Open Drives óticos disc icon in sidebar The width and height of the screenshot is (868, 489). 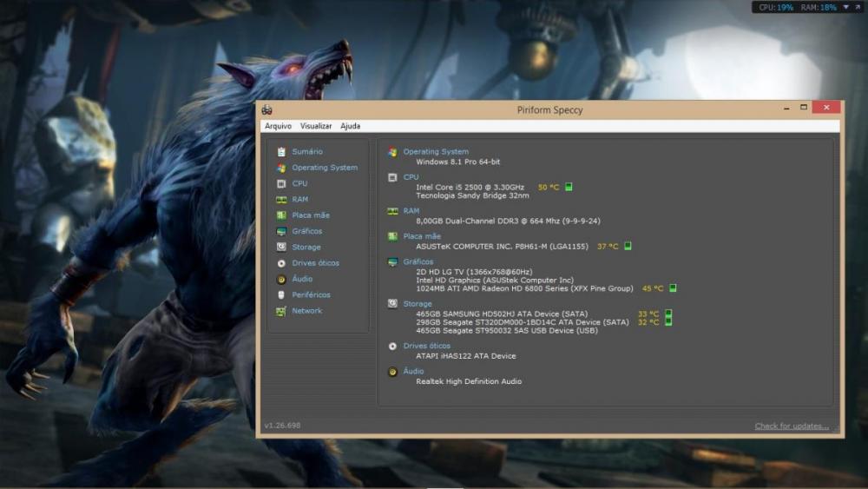tap(281, 263)
